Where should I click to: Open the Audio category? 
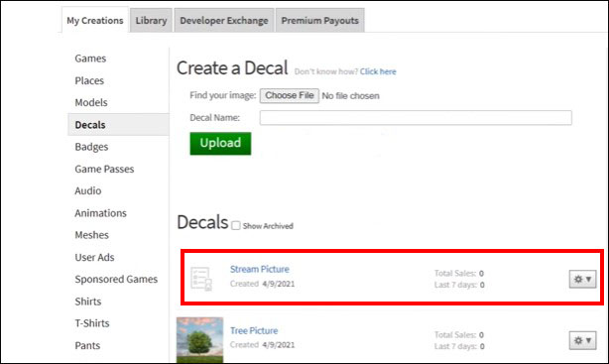(88, 190)
